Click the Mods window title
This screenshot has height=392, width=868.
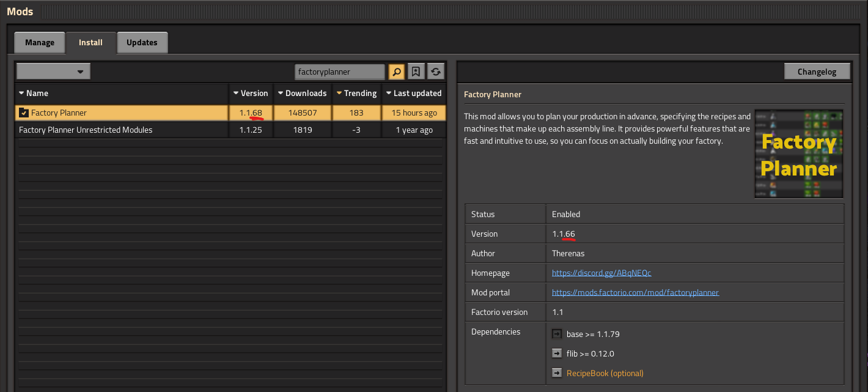click(x=20, y=11)
